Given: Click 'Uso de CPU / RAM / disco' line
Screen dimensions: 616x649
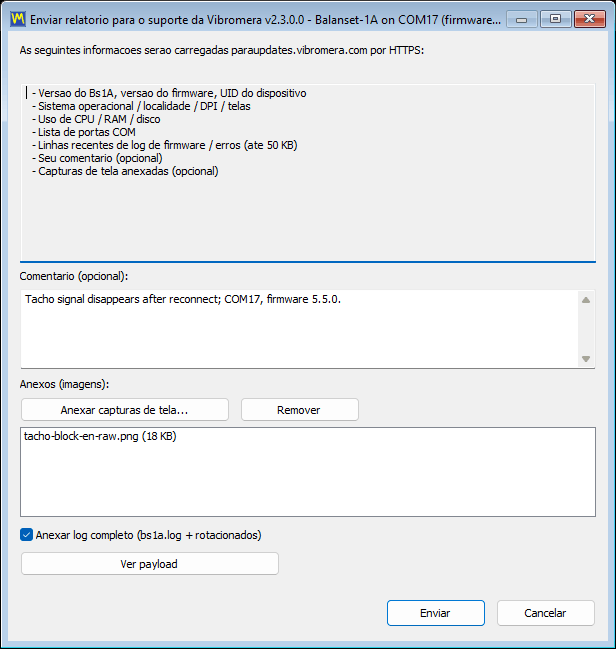Looking at the screenshot, I should (x=96, y=119).
